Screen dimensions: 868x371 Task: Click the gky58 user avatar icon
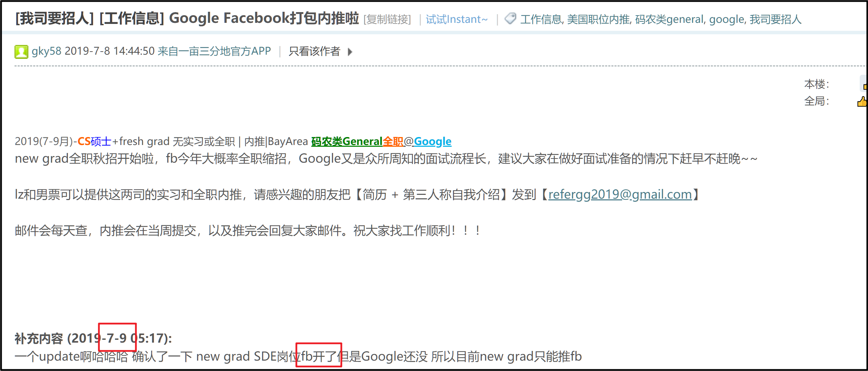click(21, 52)
